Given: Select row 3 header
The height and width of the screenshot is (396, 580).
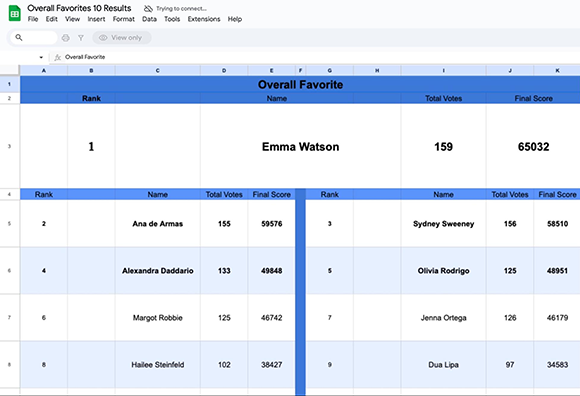Looking at the screenshot, I should pyautogui.click(x=10, y=146).
